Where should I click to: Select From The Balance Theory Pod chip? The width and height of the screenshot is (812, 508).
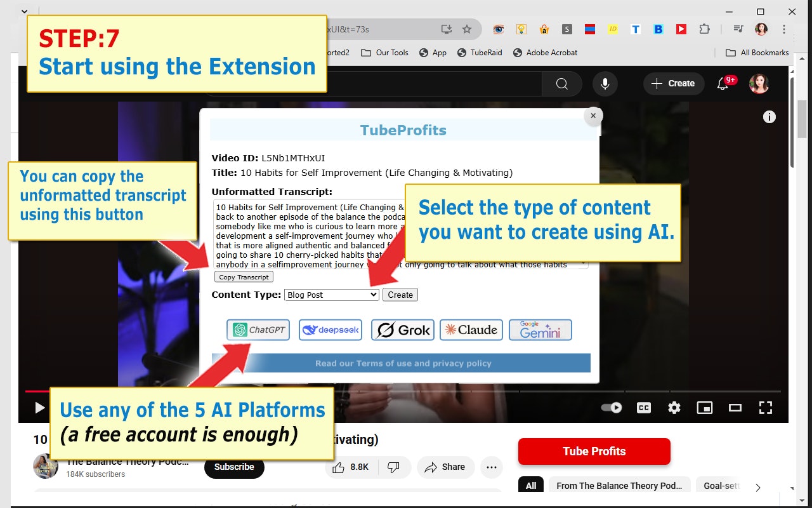pyautogui.click(x=619, y=486)
